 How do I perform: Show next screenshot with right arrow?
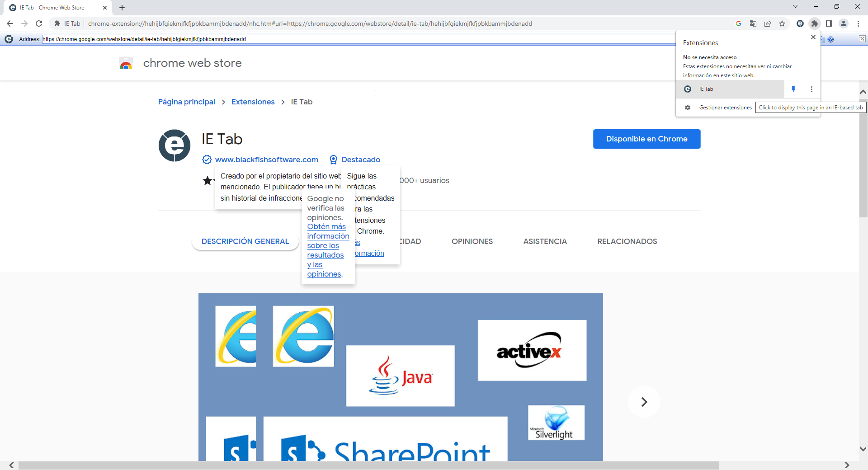pyautogui.click(x=644, y=402)
